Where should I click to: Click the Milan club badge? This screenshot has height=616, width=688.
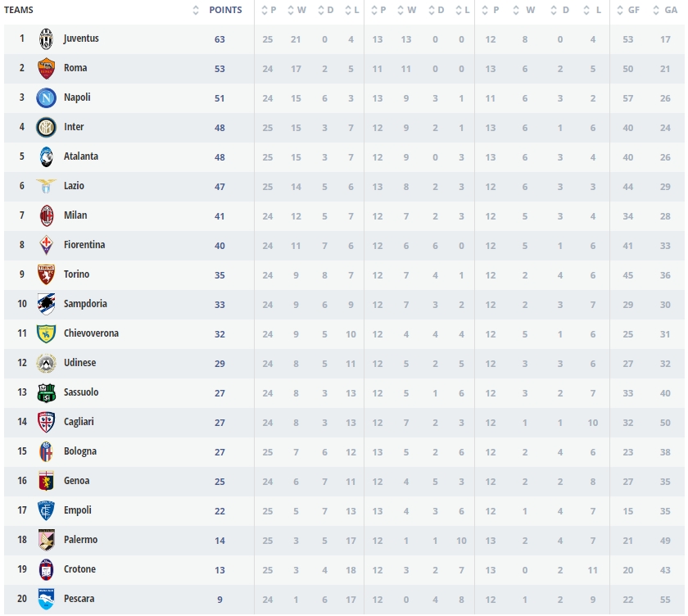click(x=46, y=216)
